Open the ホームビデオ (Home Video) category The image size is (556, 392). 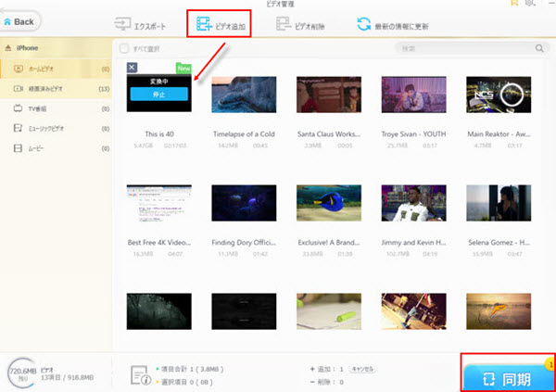coord(56,69)
